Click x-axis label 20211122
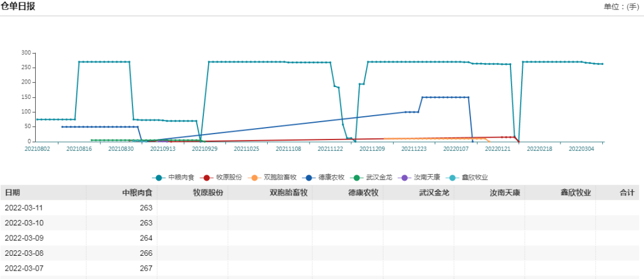644x279 pixels. (x=330, y=149)
